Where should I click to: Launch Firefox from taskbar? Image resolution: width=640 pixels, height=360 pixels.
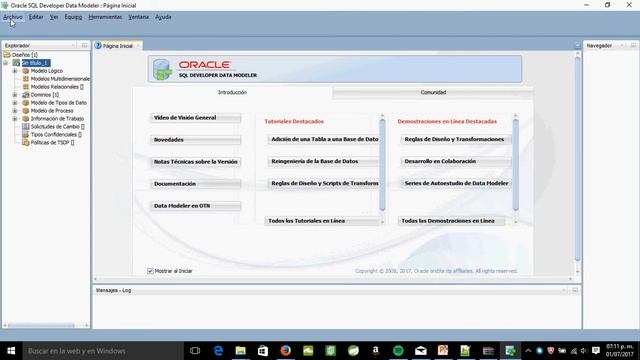click(285, 351)
